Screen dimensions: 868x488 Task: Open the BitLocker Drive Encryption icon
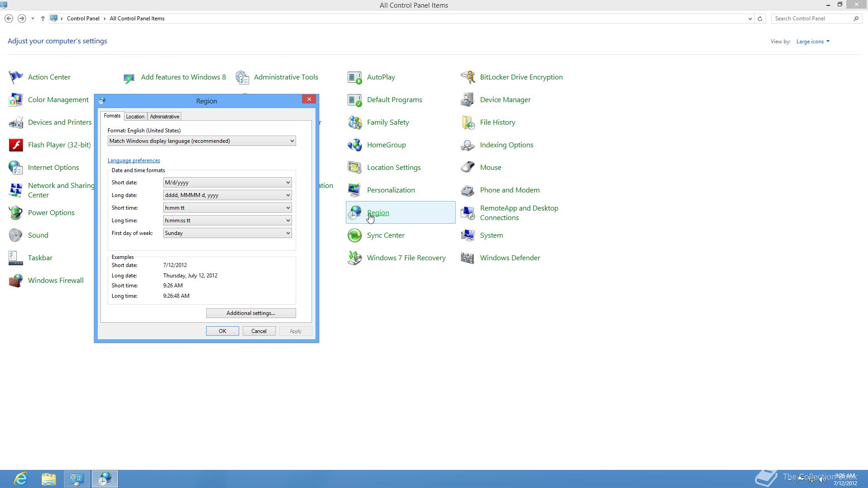click(x=468, y=77)
